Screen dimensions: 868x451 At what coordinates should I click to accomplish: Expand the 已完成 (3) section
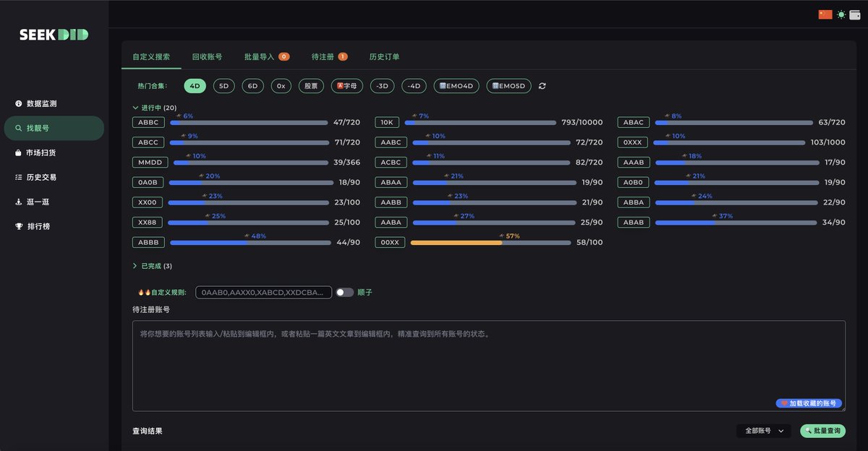click(x=152, y=266)
